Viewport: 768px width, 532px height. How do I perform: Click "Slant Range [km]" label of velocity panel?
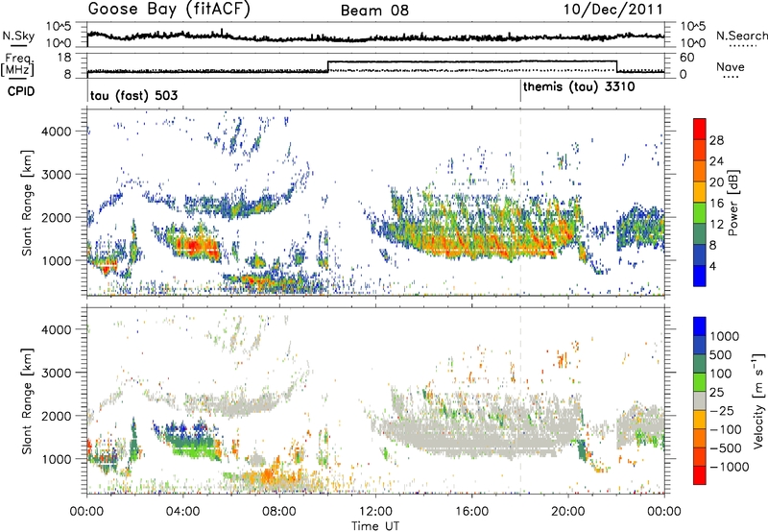pyautogui.click(x=27, y=400)
